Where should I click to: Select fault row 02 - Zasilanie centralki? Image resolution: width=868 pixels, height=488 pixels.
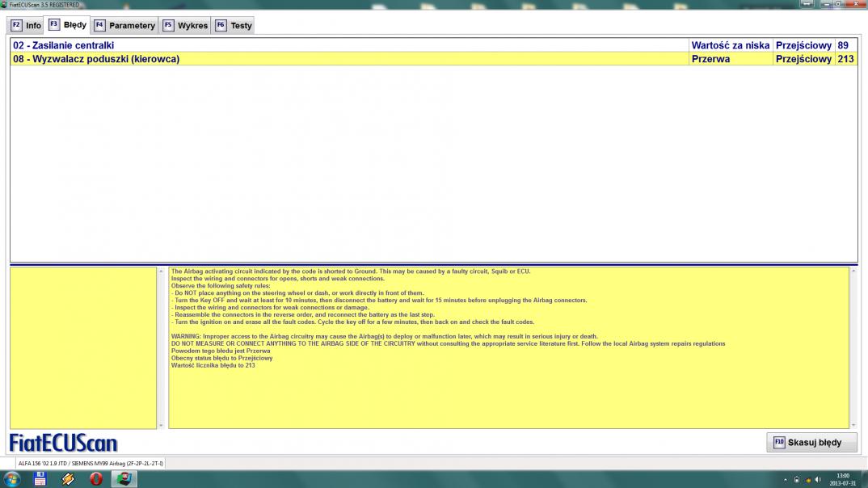click(433, 45)
